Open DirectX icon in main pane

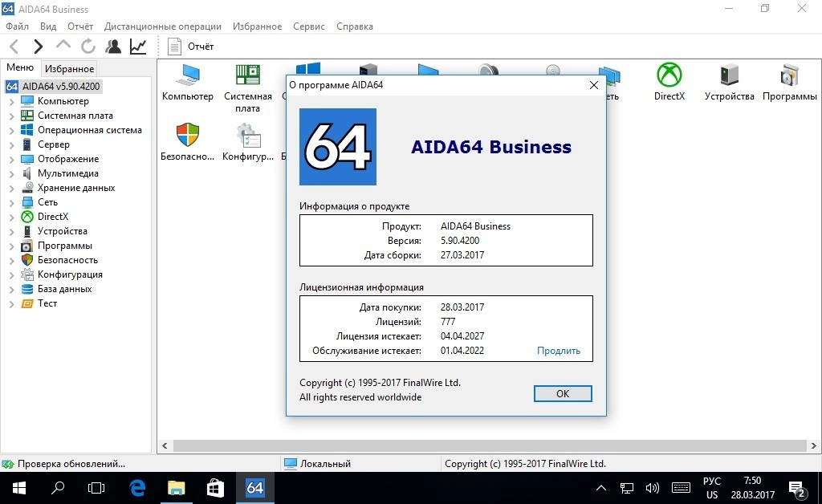point(669,82)
